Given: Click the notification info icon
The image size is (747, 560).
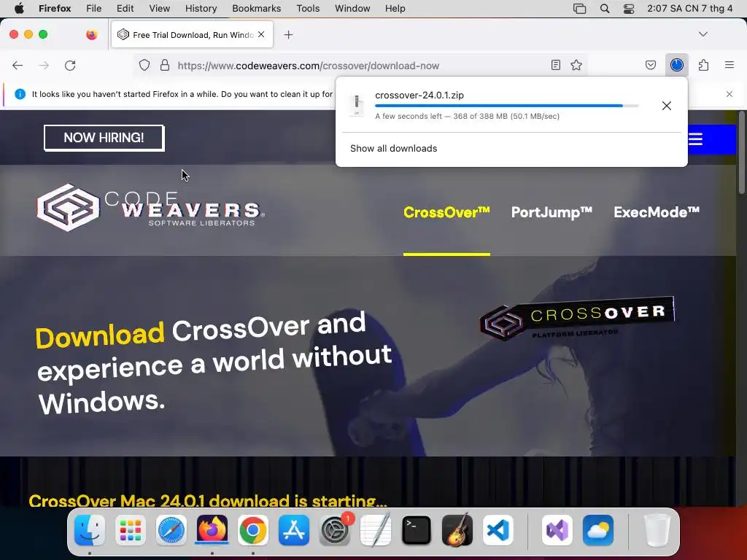Looking at the screenshot, I should coord(20,94).
